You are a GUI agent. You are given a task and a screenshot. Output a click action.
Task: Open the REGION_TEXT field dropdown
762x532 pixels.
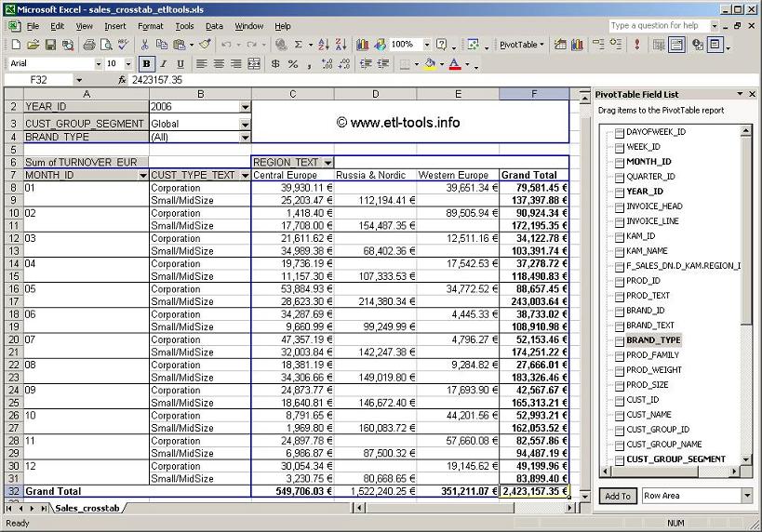328,162
